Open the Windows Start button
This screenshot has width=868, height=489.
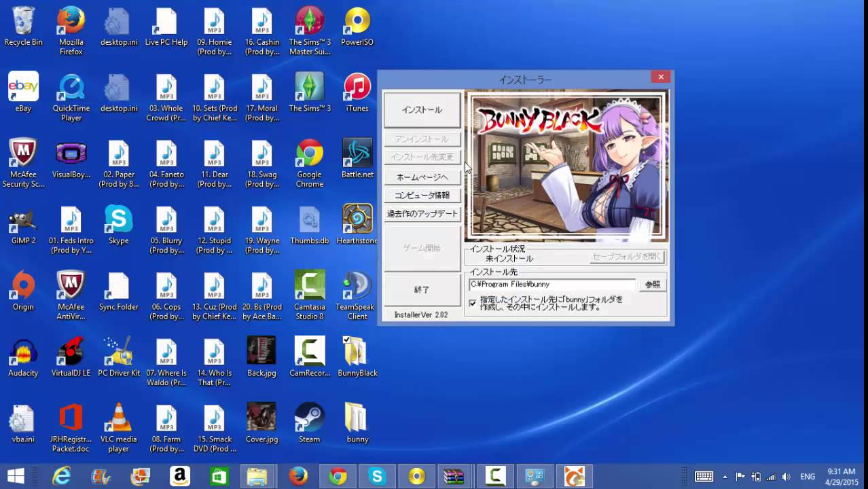tap(16, 476)
